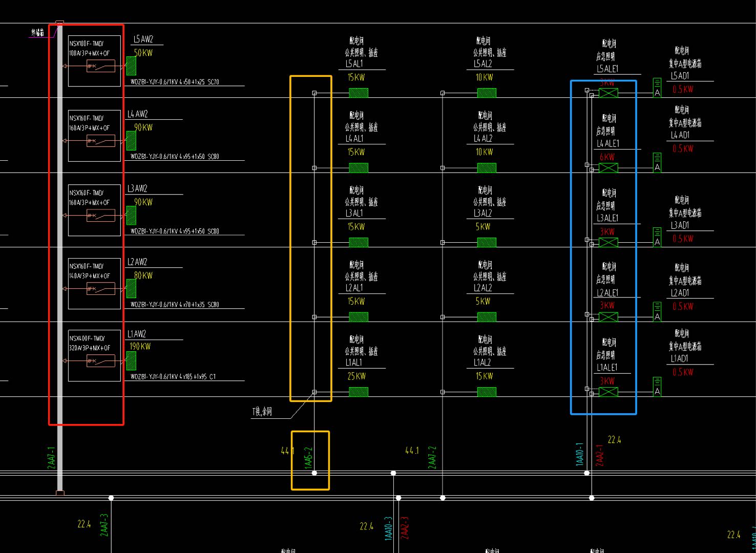Select the green L1AL1 panel symbol
The image size is (756, 553).
pos(359,392)
